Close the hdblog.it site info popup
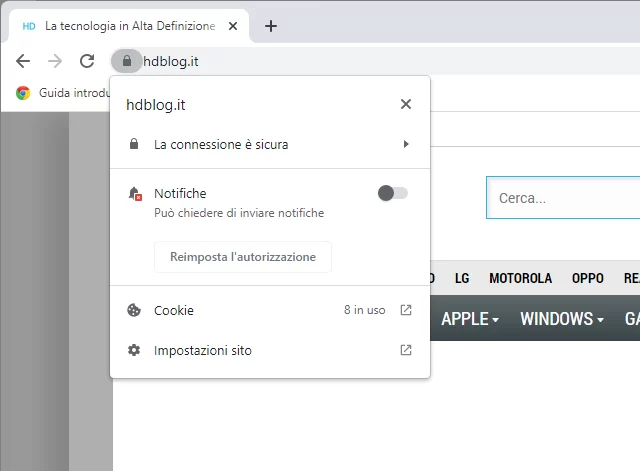Viewport: 640px width, 471px height. pos(405,104)
